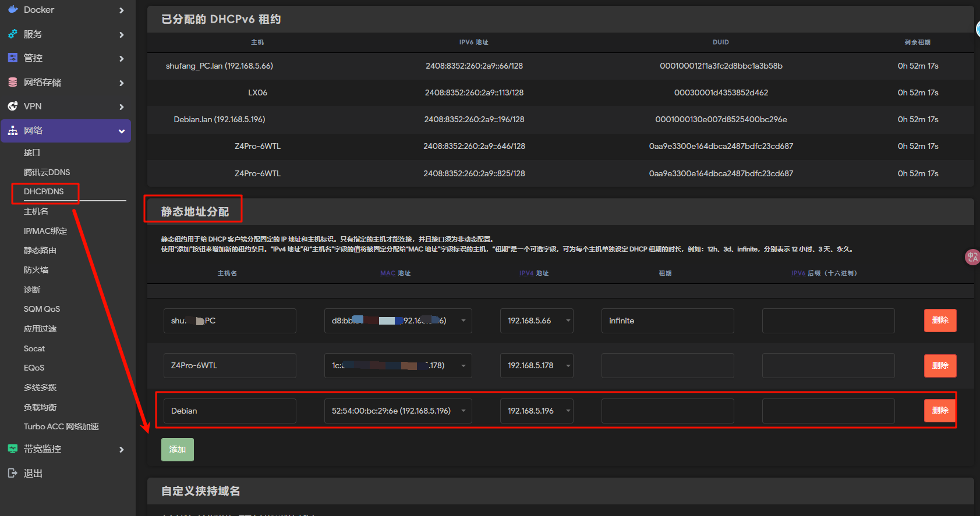Click the lease time field containing infinite

coord(667,321)
